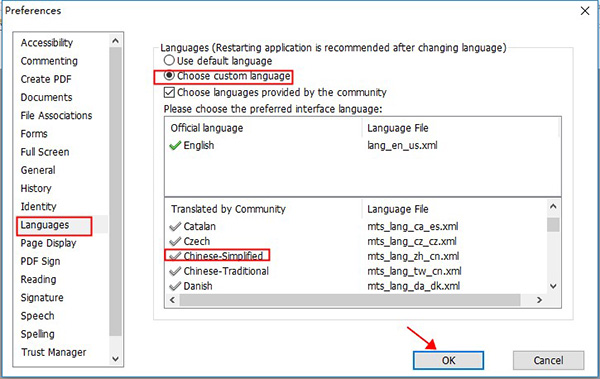Viewport: 600px width, 379px height.
Task: Select Czech in the community languages
Action: pyautogui.click(x=197, y=241)
